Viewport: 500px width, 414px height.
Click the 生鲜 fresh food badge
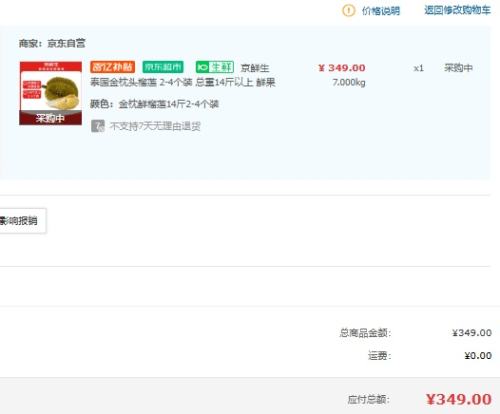coord(215,67)
